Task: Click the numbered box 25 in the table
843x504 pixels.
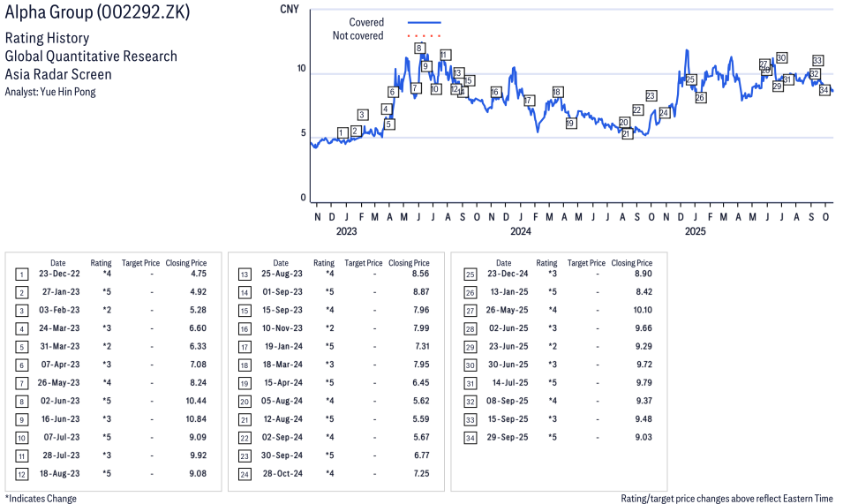Action: tap(468, 275)
